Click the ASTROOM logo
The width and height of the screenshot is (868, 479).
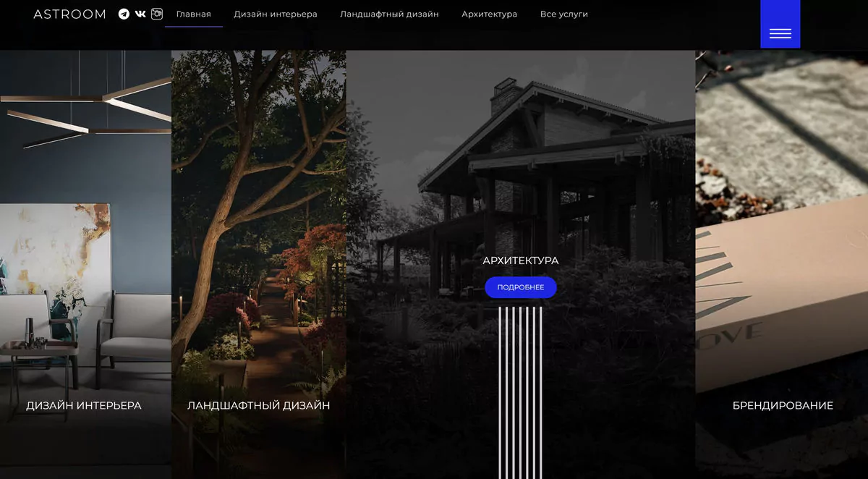coord(69,14)
